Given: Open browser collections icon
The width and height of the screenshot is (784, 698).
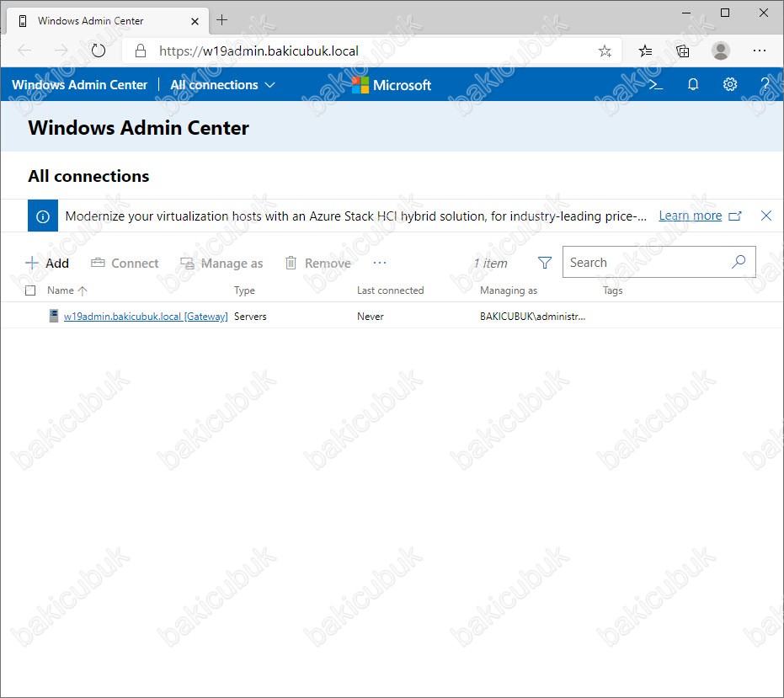Looking at the screenshot, I should click(682, 51).
